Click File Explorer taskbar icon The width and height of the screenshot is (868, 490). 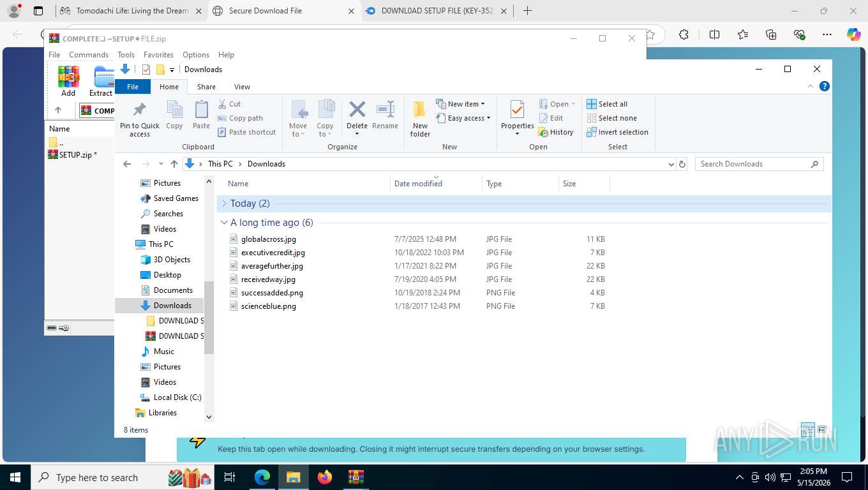[x=293, y=477]
